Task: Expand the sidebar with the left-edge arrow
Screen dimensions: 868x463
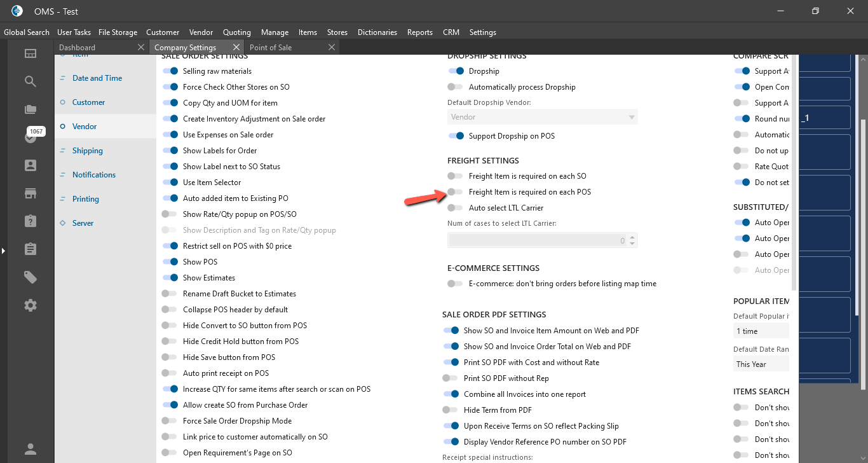Action: [3, 251]
